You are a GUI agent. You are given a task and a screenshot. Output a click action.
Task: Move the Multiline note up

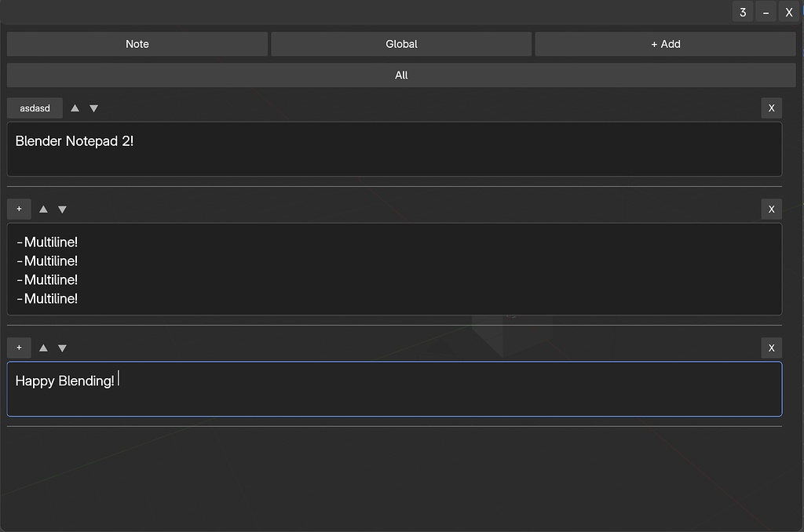pos(44,209)
